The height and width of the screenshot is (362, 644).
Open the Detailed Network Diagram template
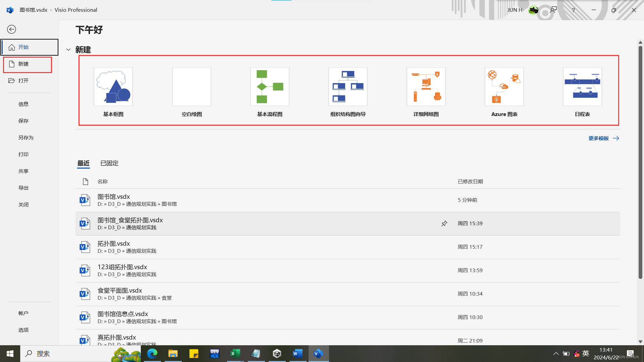tap(426, 87)
